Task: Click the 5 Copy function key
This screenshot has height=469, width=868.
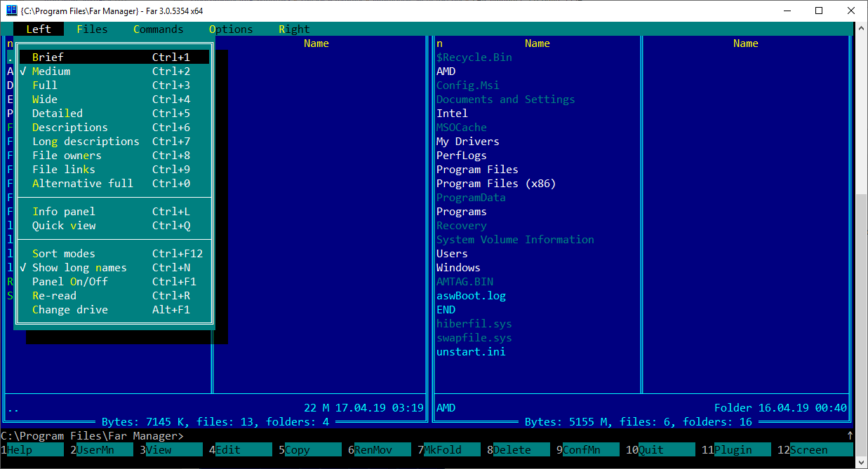Action: coord(309,450)
